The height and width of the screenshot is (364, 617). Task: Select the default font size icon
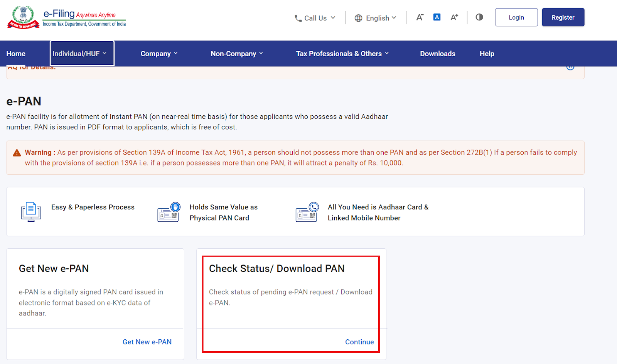pyautogui.click(x=437, y=17)
